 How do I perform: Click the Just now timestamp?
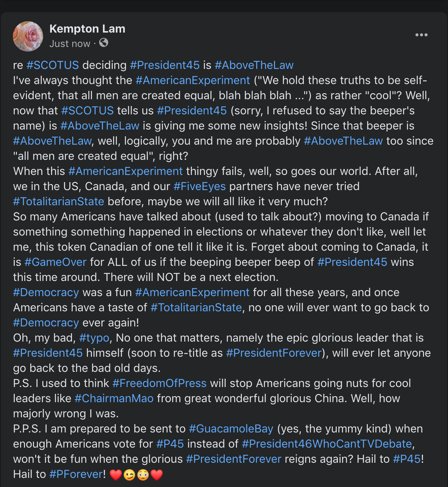click(x=70, y=44)
